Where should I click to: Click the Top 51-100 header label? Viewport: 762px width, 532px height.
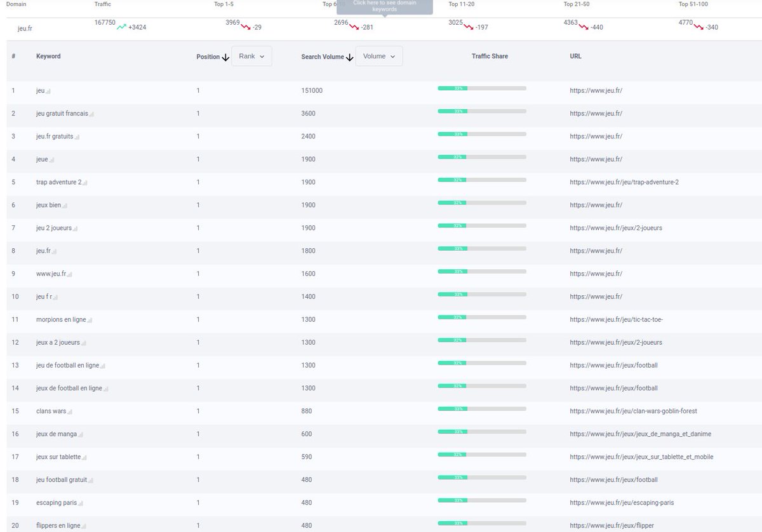693,4
